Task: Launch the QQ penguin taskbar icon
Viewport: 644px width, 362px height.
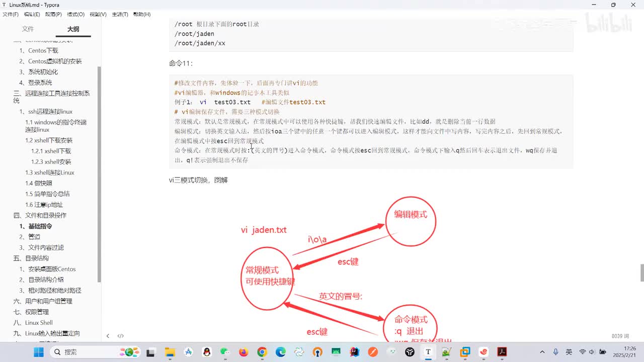Action: (206, 352)
